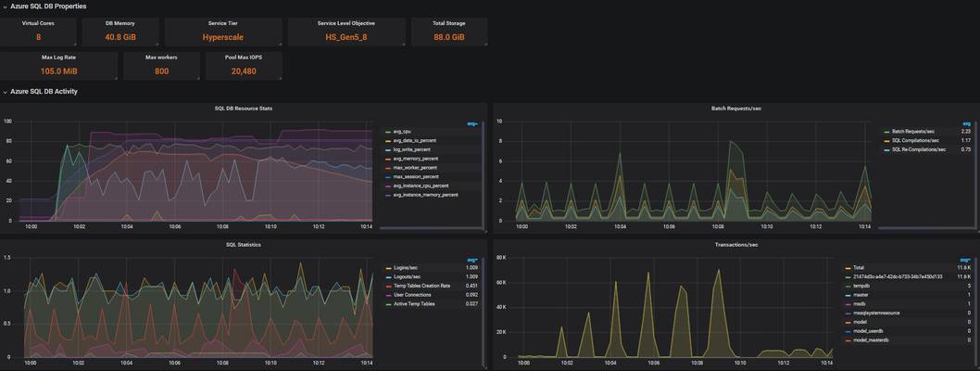Toggle the avg_instance_cpu_percent series
Viewport: 980px width, 371px height.
(x=420, y=185)
